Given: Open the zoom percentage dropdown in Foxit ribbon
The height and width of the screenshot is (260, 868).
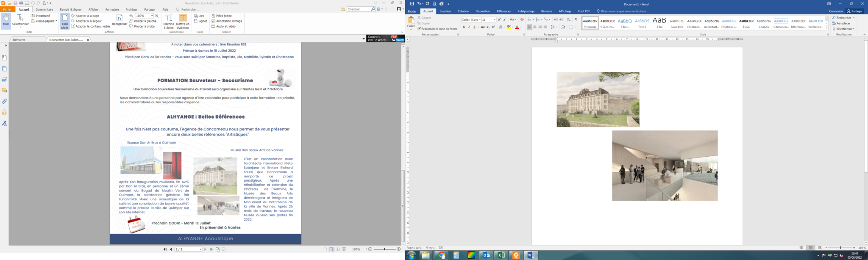Looking at the screenshot, I should [x=152, y=16].
